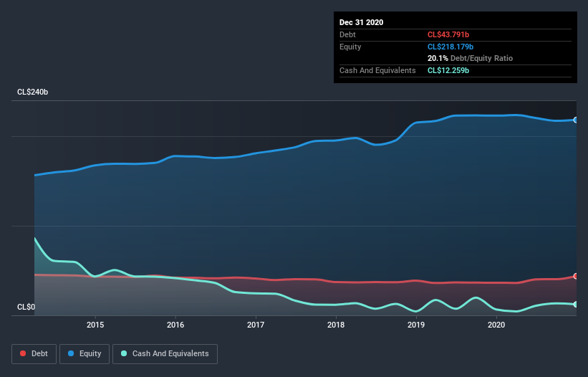Click the Dec 31 2020 tooltip heading
The width and height of the screenshot is (588, 377).
[x=361, y=22]
